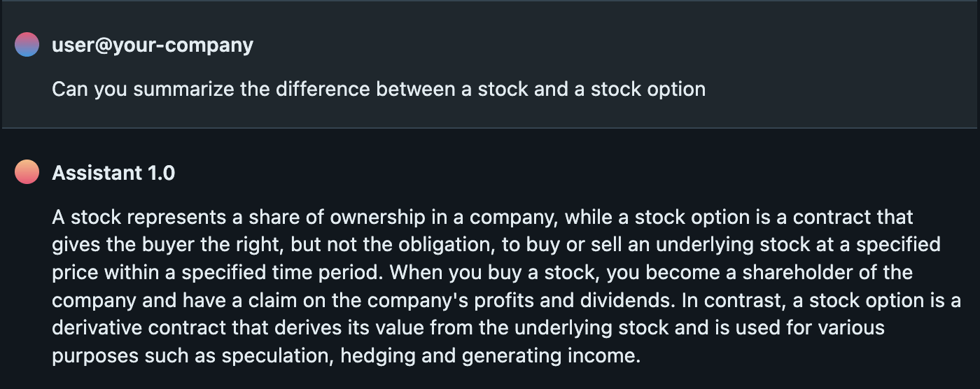Image resolution: width=980 pixels, height=389 pixels.
Task: Click the phrase "generating income" at response end
Action: coord(549,355)
